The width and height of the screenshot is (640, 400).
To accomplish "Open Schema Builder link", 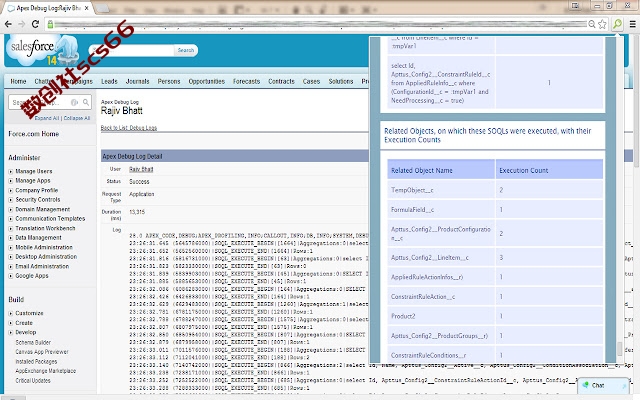I will (x=33, y=342).
